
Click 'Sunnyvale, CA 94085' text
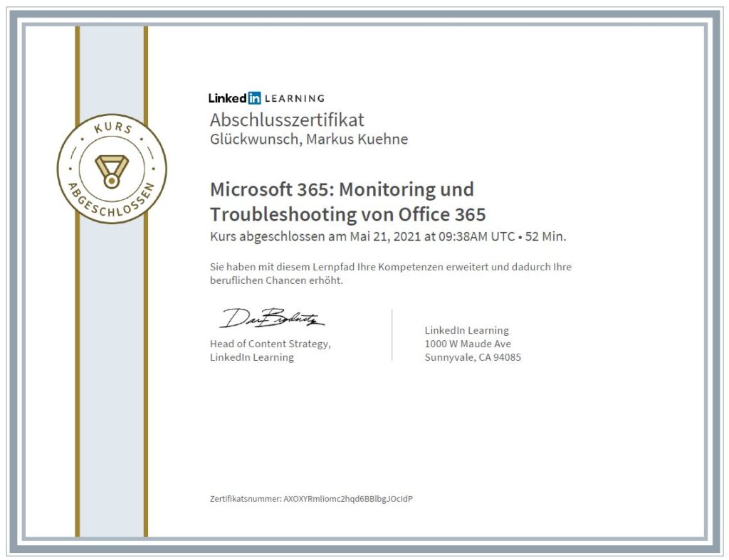[x=473, y=357]
